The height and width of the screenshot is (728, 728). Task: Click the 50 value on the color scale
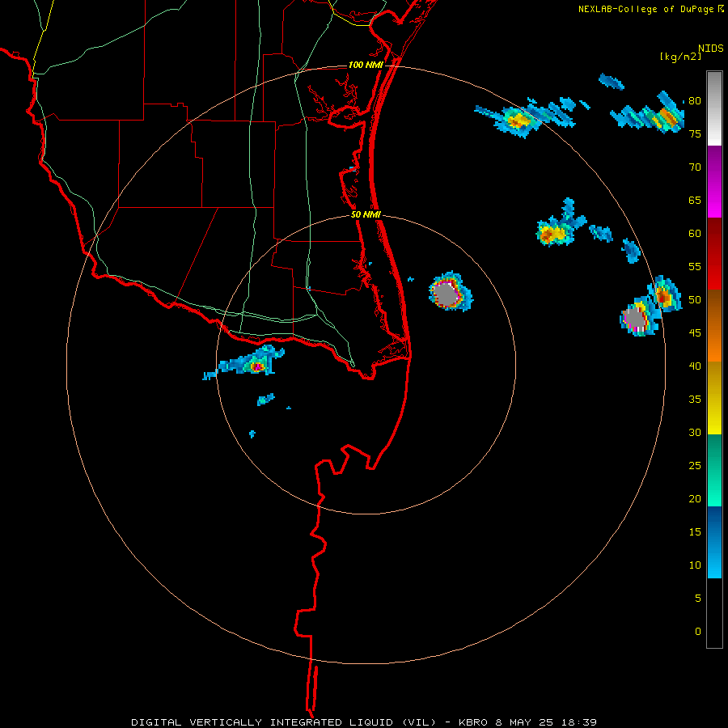pyautogui.click(x=695, y=300)
